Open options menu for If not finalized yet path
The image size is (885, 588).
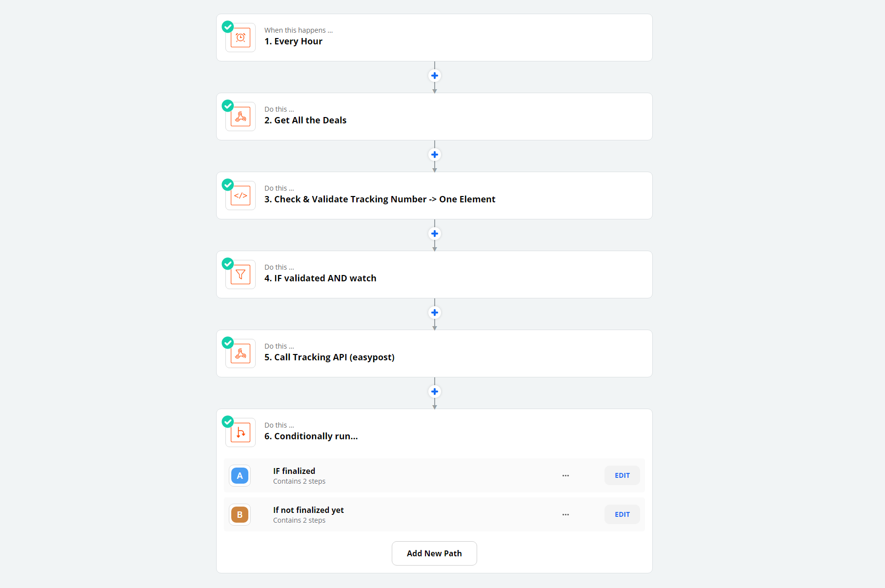(x=565, y=514)
